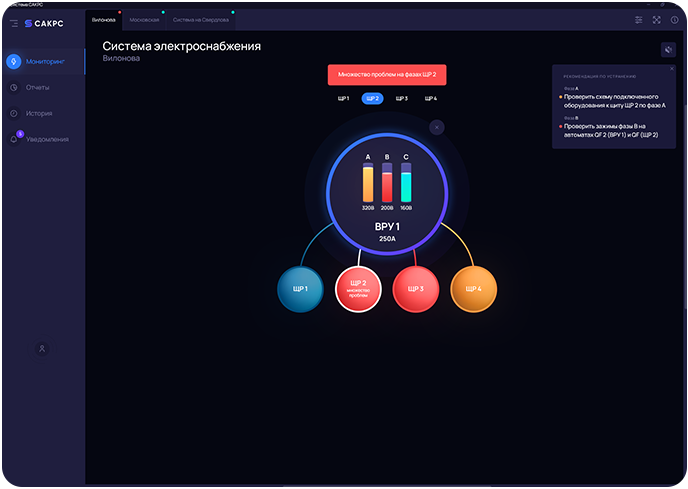The width and height of the screenshot is (688, 489).
Task: Click the orange ЩР 4 node circle
Action: [x=473, y=290]
